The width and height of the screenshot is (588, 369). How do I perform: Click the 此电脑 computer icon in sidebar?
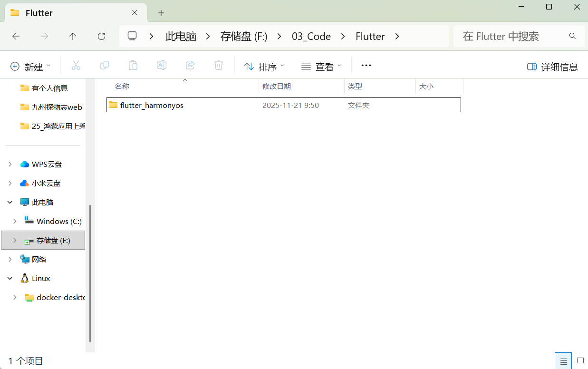tap(25, 202)
